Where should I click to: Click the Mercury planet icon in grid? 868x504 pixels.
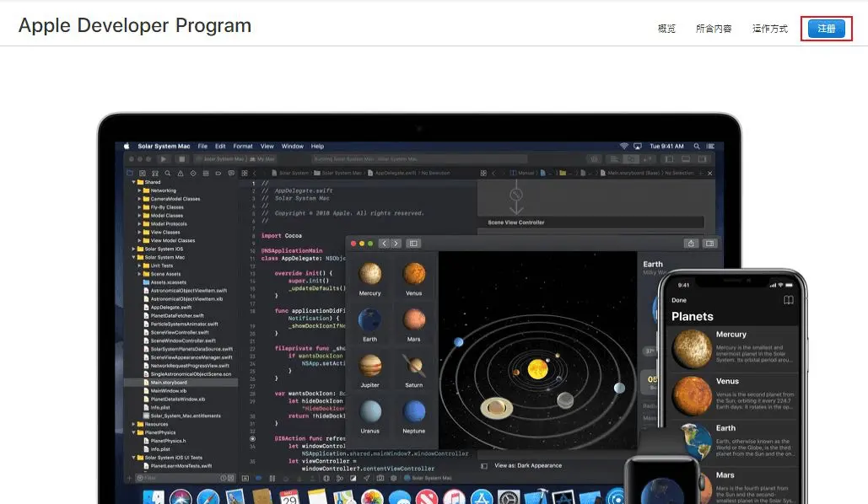369,274
